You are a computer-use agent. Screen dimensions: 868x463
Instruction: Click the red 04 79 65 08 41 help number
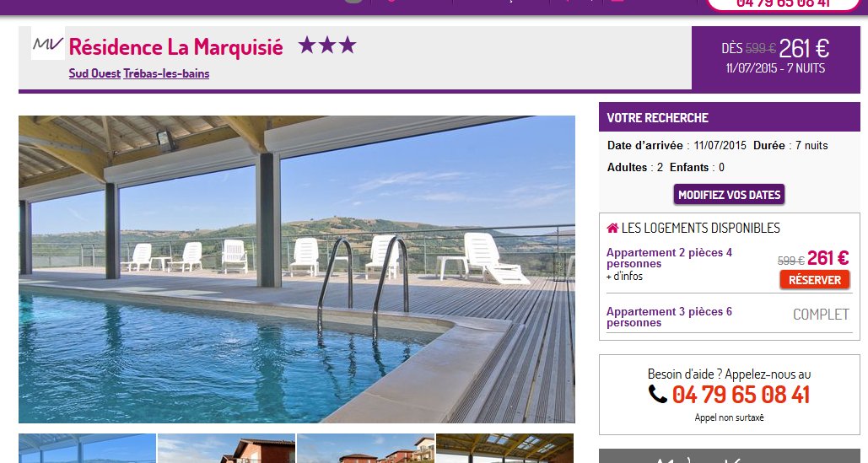click(741, 395)
